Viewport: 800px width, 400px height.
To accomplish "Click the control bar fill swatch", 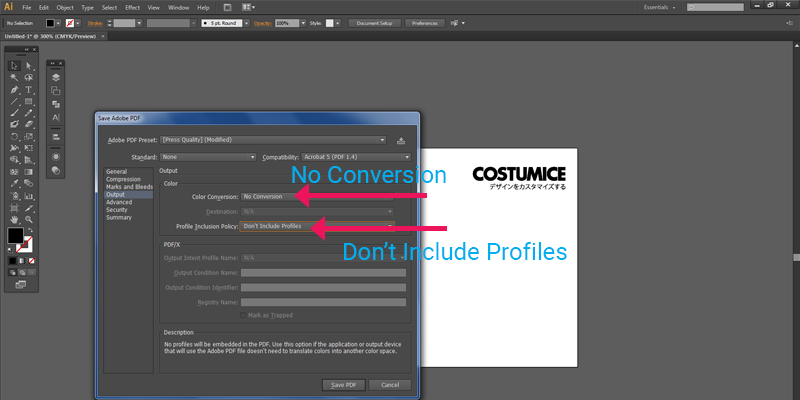I will tap(50, 23).
